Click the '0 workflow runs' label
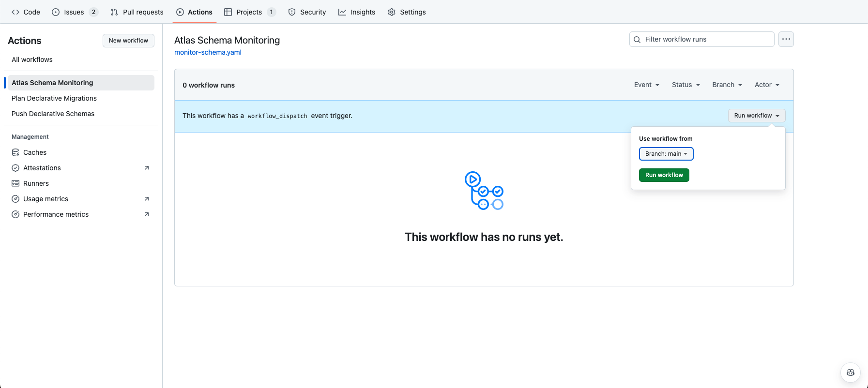Viewport: 868px width, 388px height. (209, 85)
